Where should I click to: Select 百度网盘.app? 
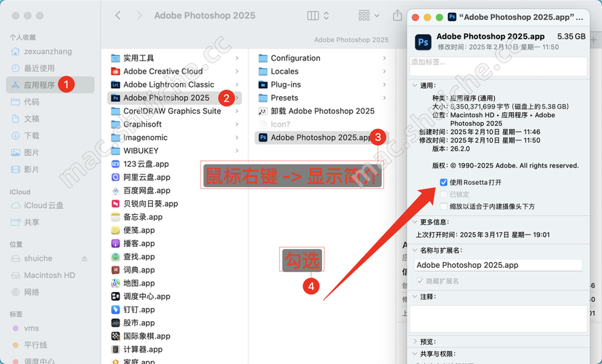point(174,191)
